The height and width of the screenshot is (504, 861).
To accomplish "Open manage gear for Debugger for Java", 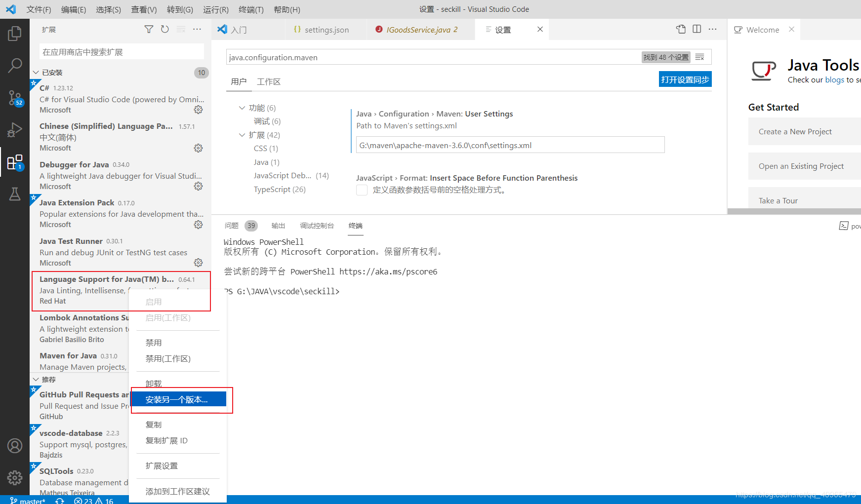I will click(198, 186).
